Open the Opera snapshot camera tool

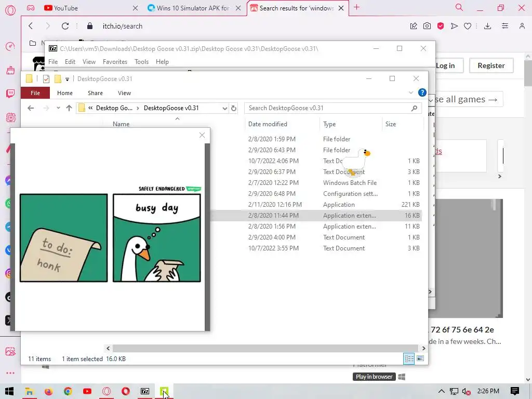(427, 26)
